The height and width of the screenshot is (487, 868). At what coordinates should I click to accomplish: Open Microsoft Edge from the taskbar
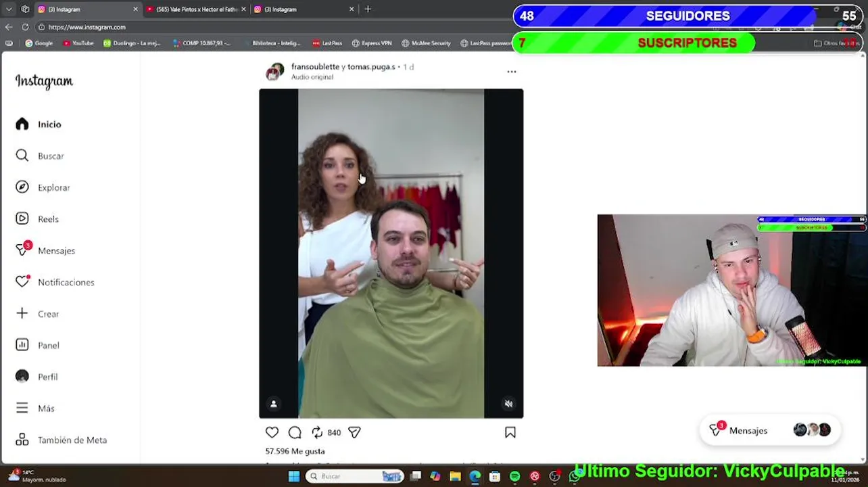click(x=475, y=476)
